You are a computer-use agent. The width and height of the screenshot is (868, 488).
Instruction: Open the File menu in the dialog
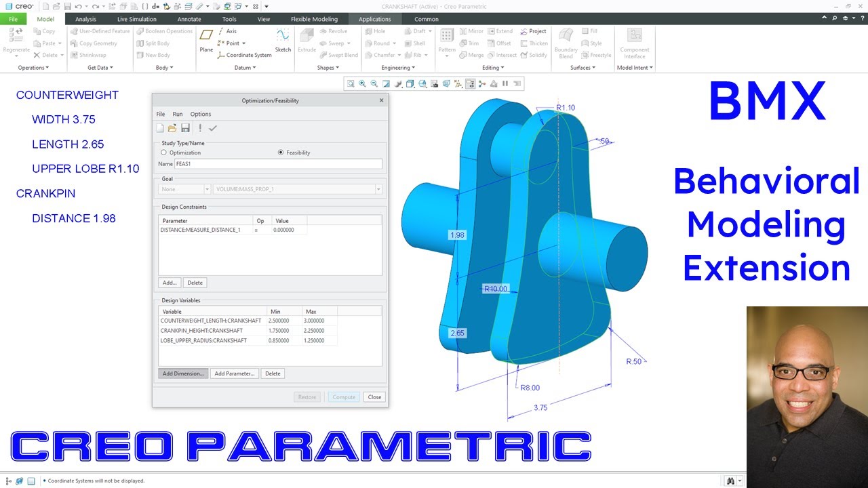coord(161,114)
